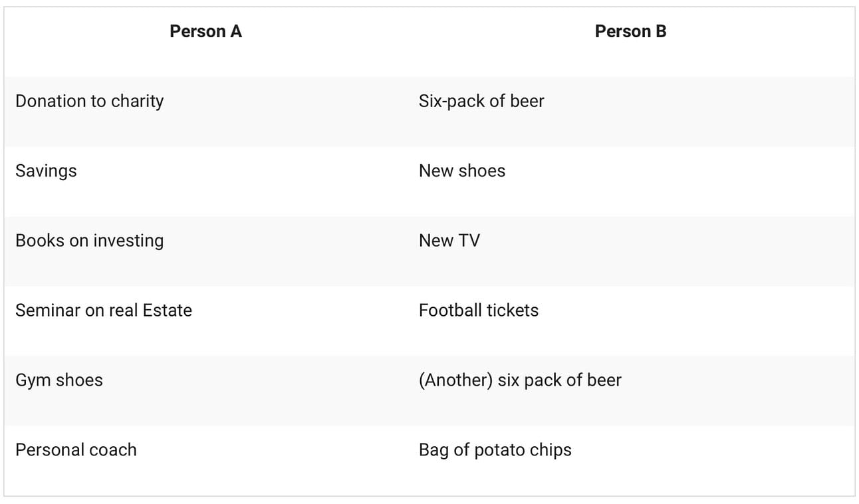Select the New TV cell

(449, 241)
